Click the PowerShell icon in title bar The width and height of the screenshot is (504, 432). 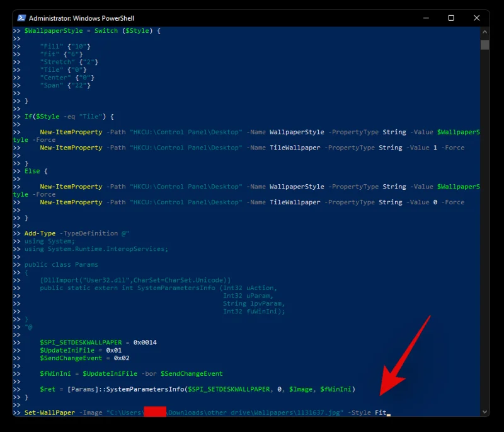(x=21, y=18)
